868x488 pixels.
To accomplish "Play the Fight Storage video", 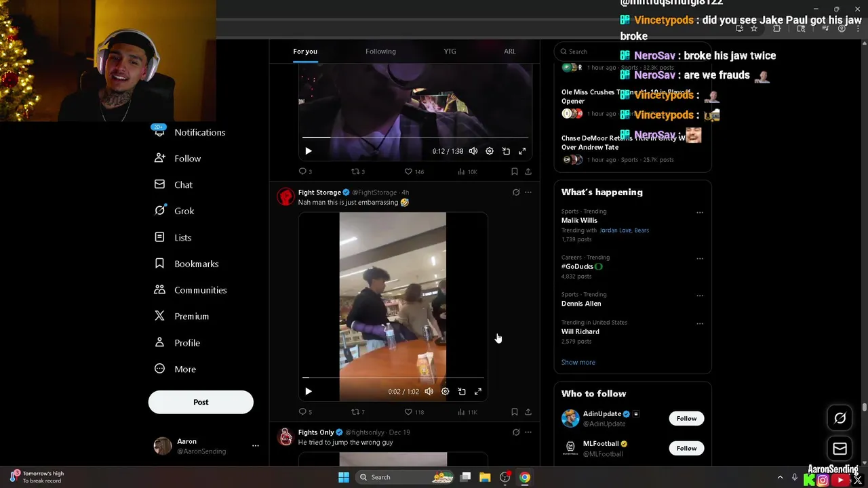I will click(309, 392).
